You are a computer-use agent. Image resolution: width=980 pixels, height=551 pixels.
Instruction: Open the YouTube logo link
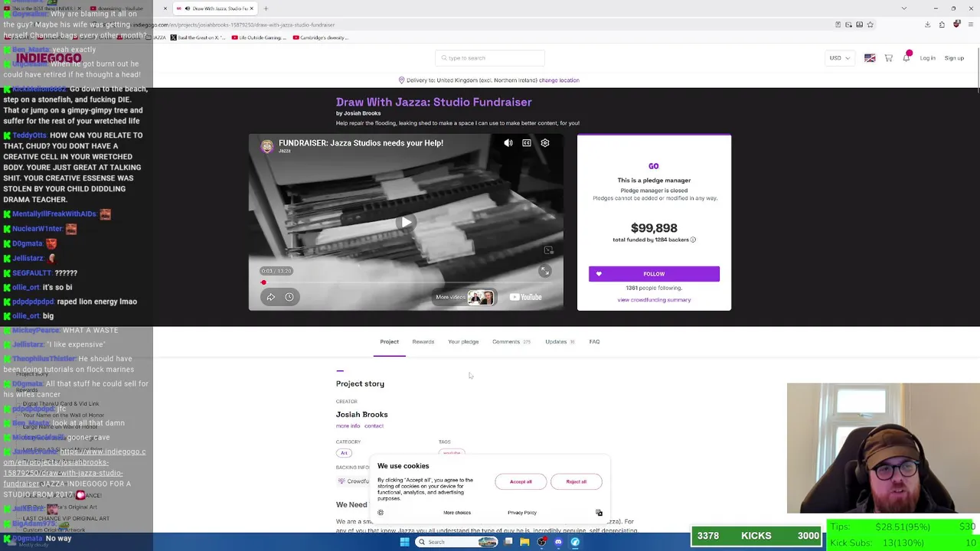tap(526, 297)
